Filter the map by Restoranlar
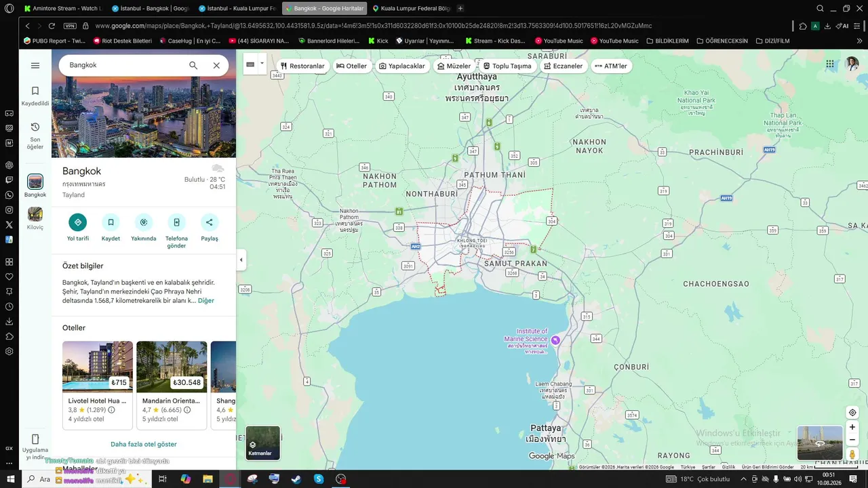This screenshot has height=488, width=868. pos(303,66)
